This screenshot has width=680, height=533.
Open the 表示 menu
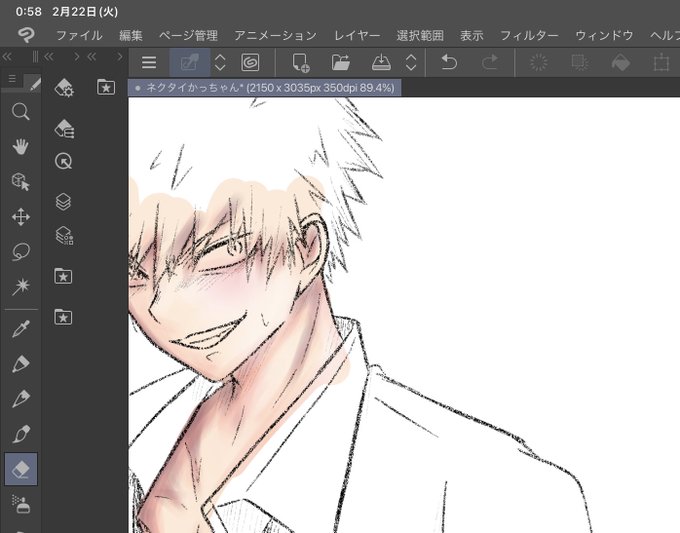(x=472, y=35)
